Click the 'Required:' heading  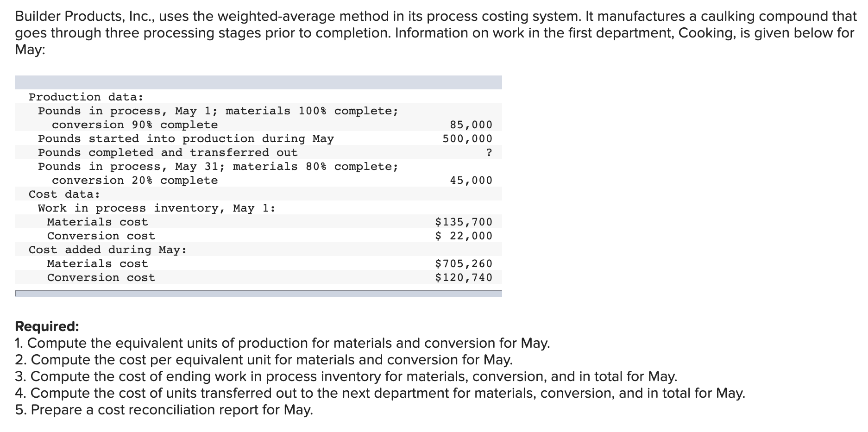[x=47, y=326]
